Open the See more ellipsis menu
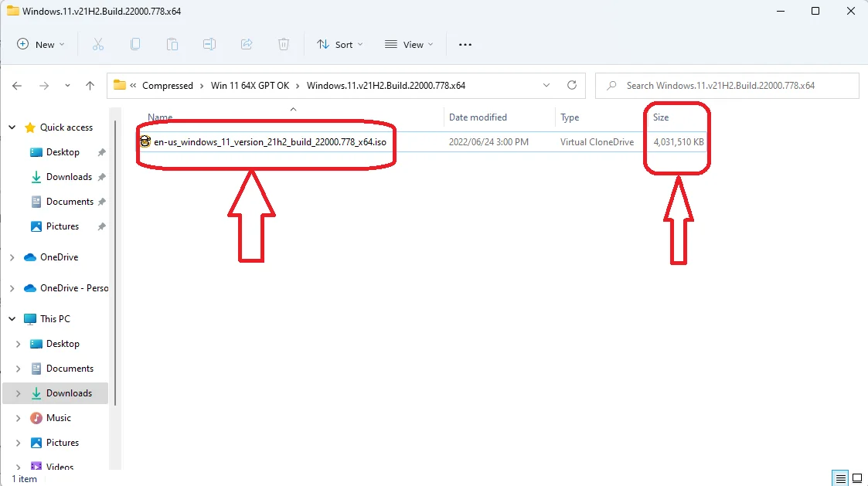The height and width of the screenshot is (486, 868). tap(465, 45)
